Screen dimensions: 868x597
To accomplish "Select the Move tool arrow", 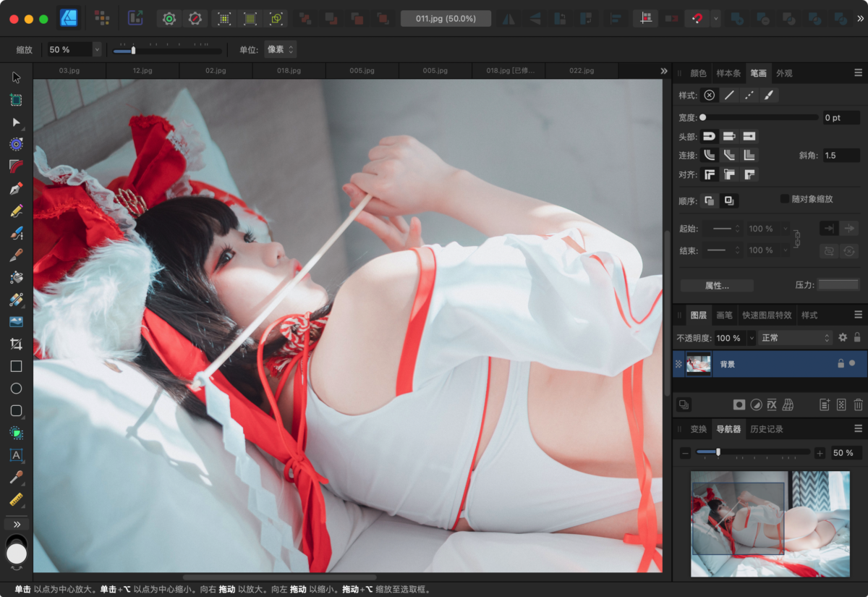I will (x=16, y=77).
